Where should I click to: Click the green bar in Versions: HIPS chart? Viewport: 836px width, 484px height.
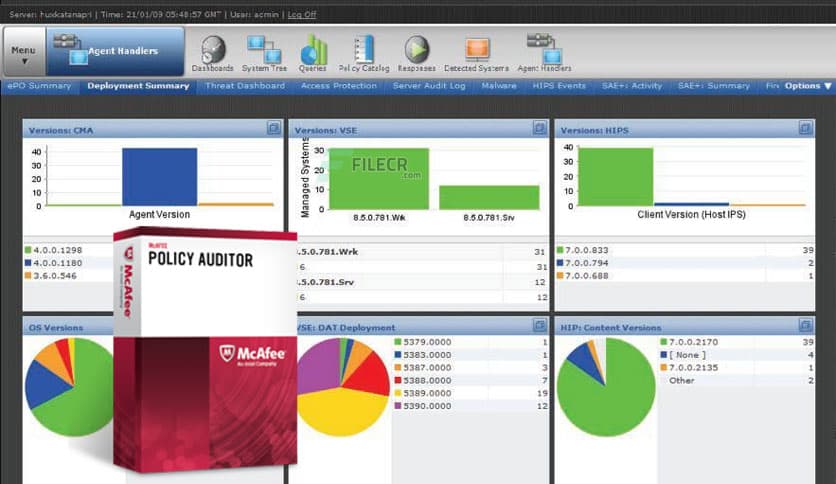click(x=615, y=177)
